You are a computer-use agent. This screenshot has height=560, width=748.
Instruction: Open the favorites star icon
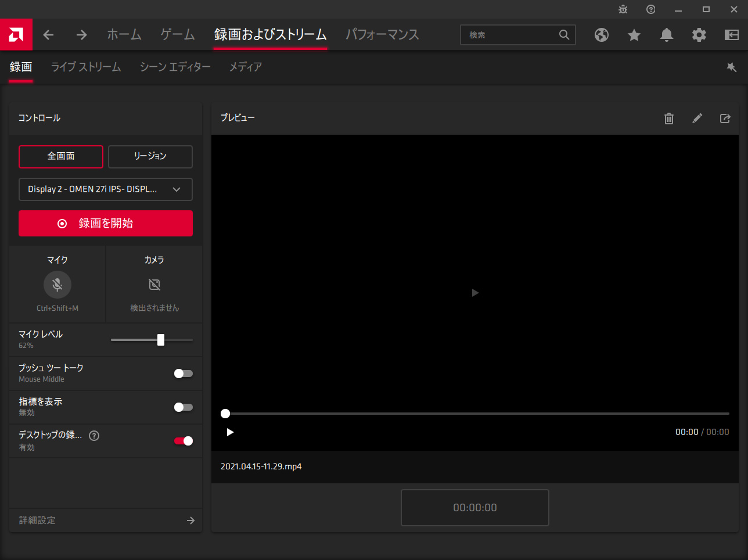634,35
